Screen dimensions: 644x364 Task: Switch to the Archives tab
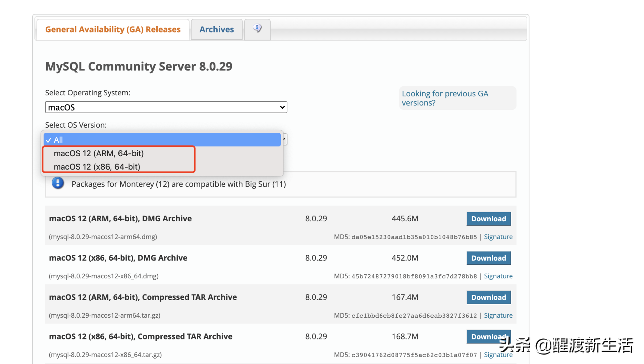[217, 30]
